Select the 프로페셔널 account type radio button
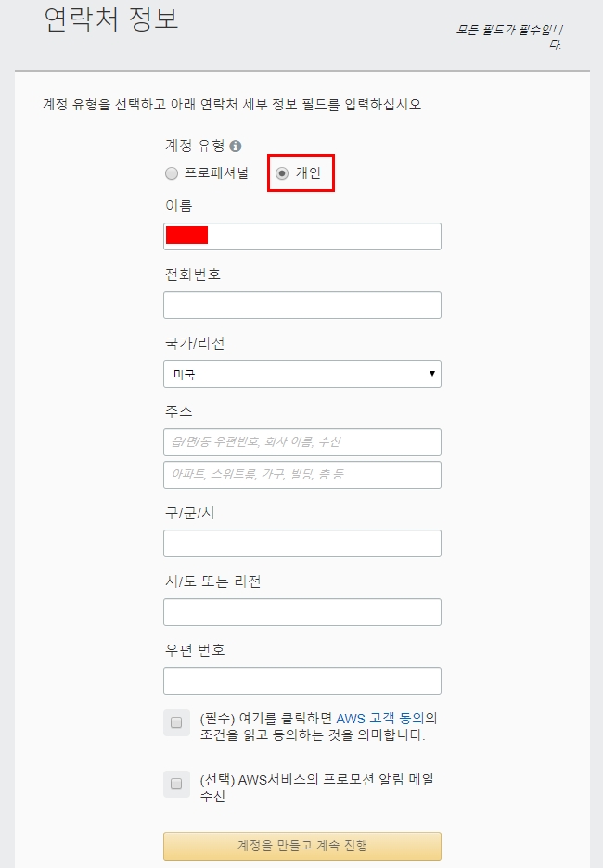Viewport: 603px width, 868px height. click(172, 173)
